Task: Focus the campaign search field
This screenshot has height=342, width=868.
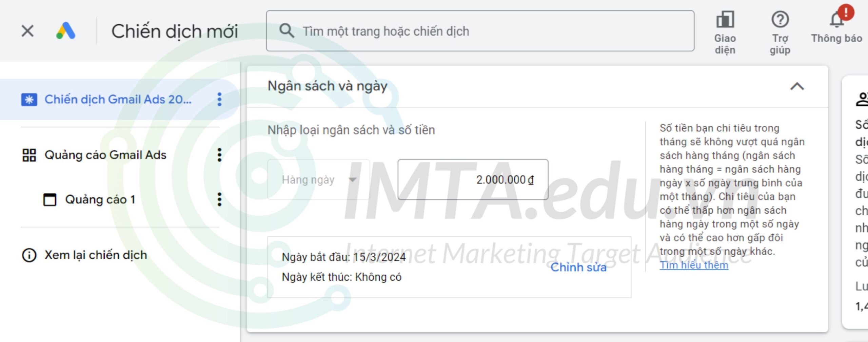Action: pyautogui.click(x=480, y=31)
